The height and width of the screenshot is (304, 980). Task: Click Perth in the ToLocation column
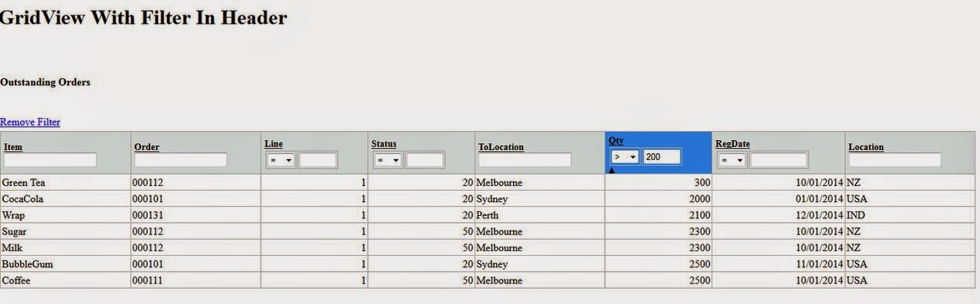488,215
